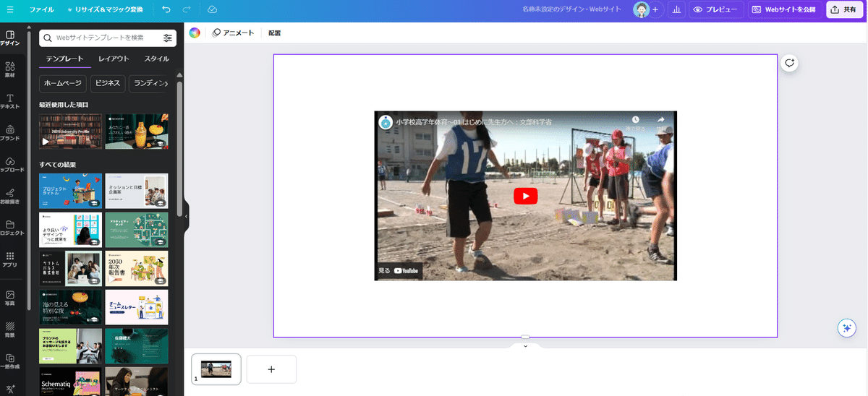Select the ビジネス category chip

[108, 83]
